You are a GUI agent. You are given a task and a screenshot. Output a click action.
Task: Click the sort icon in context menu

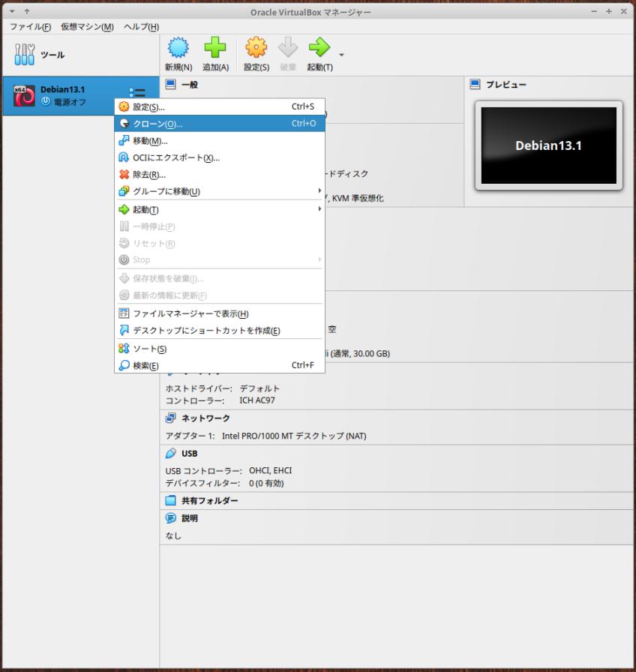pyautogui.click(x=124, y=349)
